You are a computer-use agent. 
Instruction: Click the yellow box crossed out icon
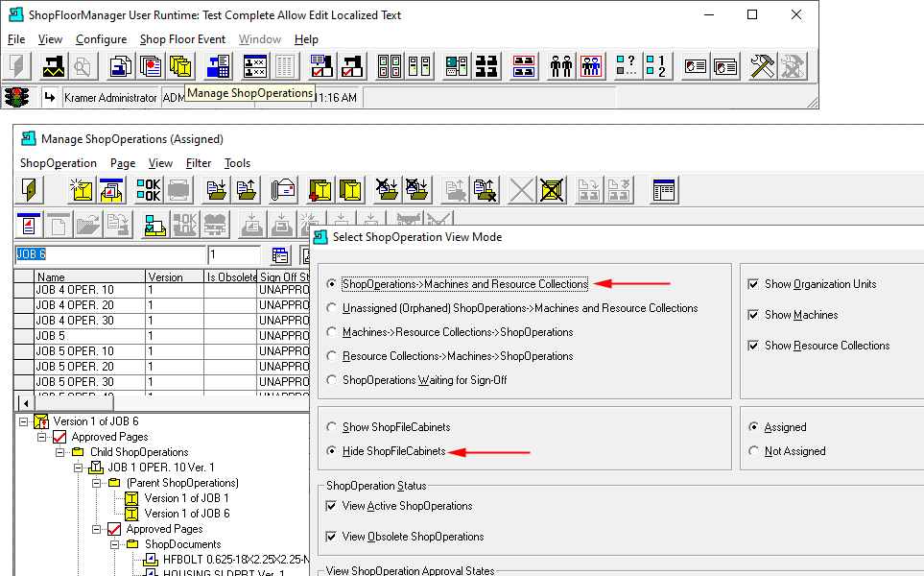click(x=552, y=190)
